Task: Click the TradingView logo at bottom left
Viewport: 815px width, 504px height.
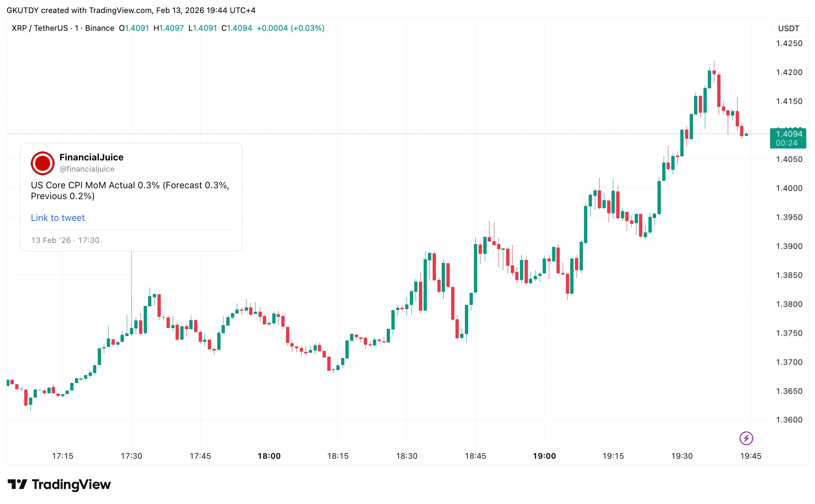Action: point(59,484)
